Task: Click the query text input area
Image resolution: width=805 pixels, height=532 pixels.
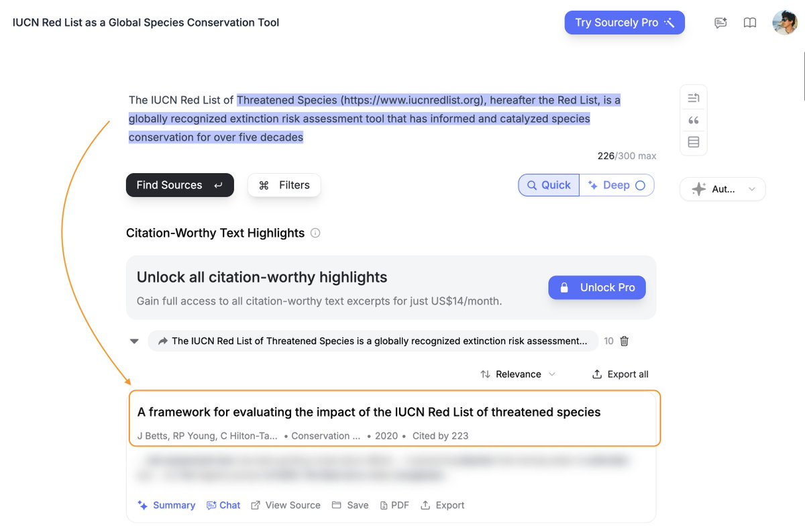Action: (392, 119)
